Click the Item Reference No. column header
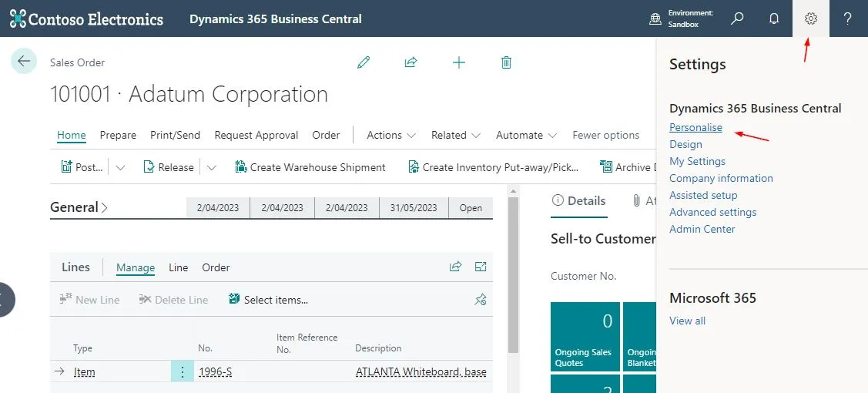 pos(307,343)
